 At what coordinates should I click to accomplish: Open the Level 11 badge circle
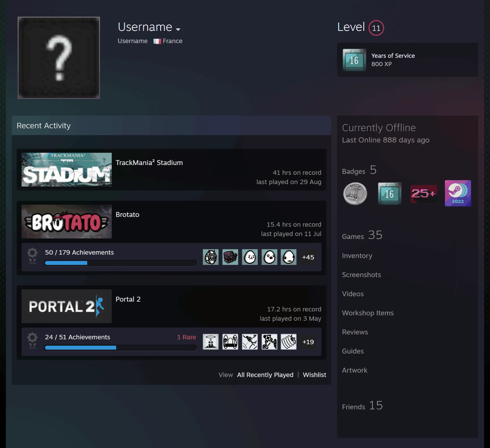[x=376, y=28]
